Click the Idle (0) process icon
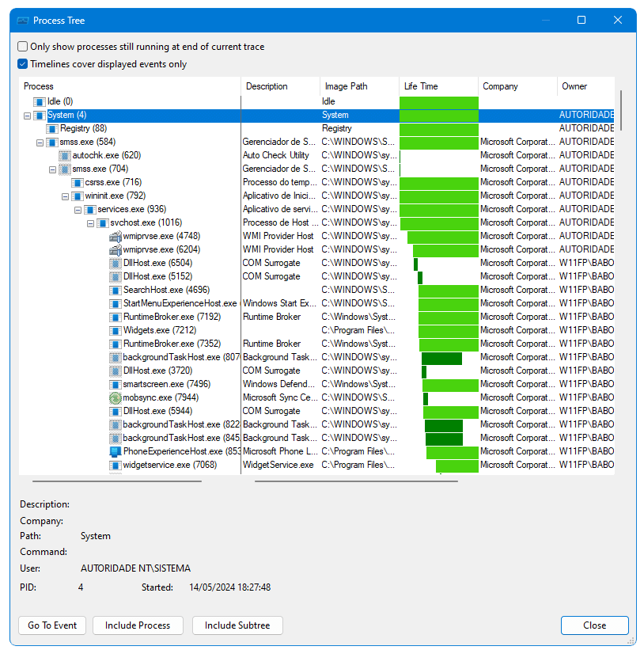Viewport: 644px width, 650px height. [40, 101]
